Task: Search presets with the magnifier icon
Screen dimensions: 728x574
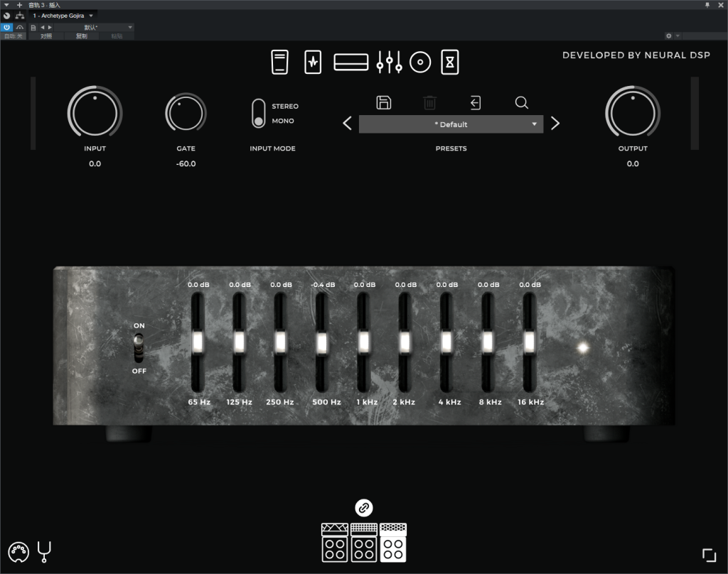Action: (522, 102)
